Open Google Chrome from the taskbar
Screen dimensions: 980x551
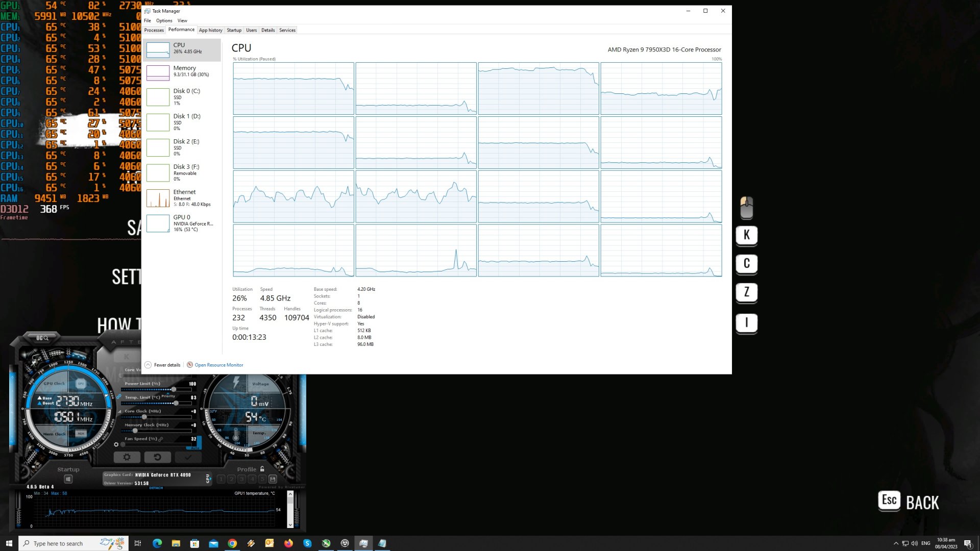(x=232, y=543)
